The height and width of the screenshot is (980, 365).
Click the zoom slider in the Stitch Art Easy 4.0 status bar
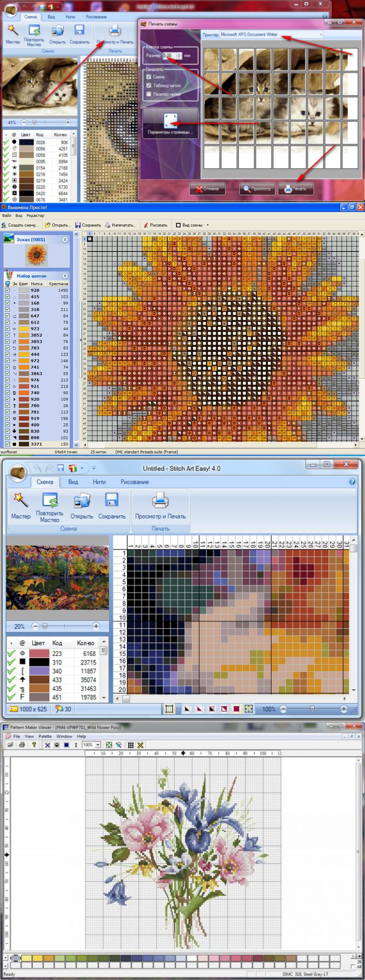tap(313, 709)
